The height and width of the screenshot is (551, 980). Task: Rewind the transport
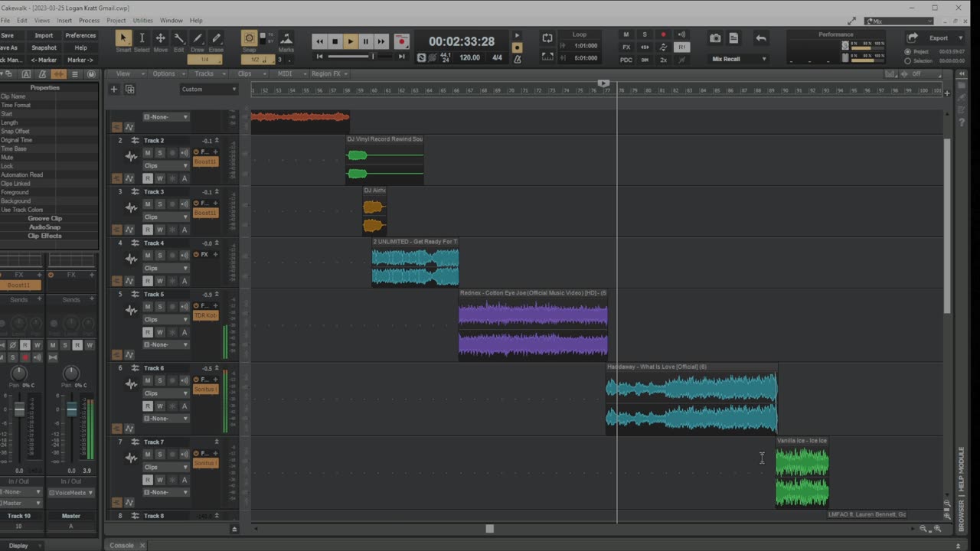[x=320, y=41]
